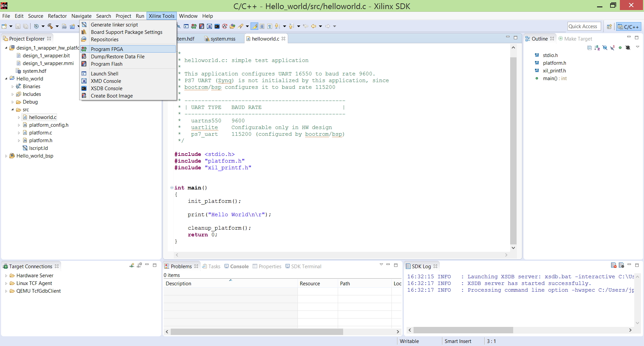Click the build configuration gear toolbar icon
This screenshot has width=644, height=346.
[36, 26]
